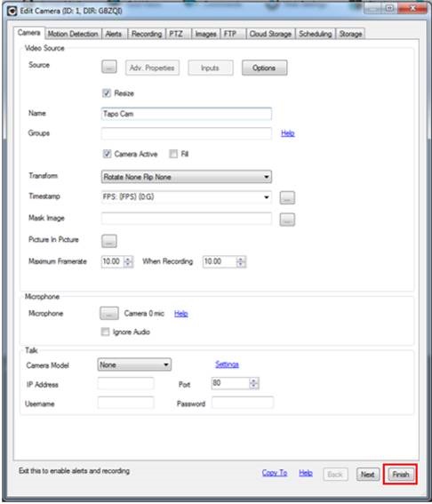Tick the Fill checkbox
Viewport: 432px width, 504px height.
[173, 154]
